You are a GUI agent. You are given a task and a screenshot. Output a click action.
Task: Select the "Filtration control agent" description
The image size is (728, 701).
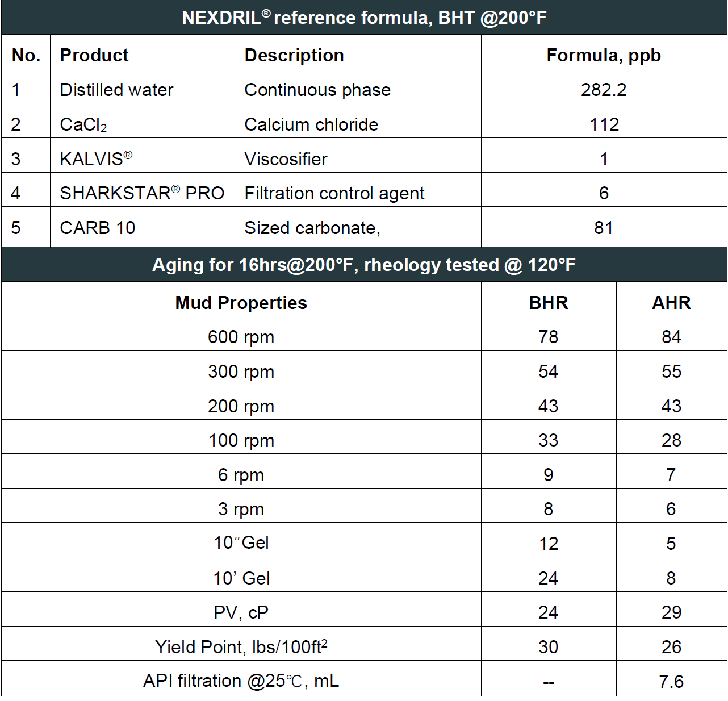(x=334, y=193)
